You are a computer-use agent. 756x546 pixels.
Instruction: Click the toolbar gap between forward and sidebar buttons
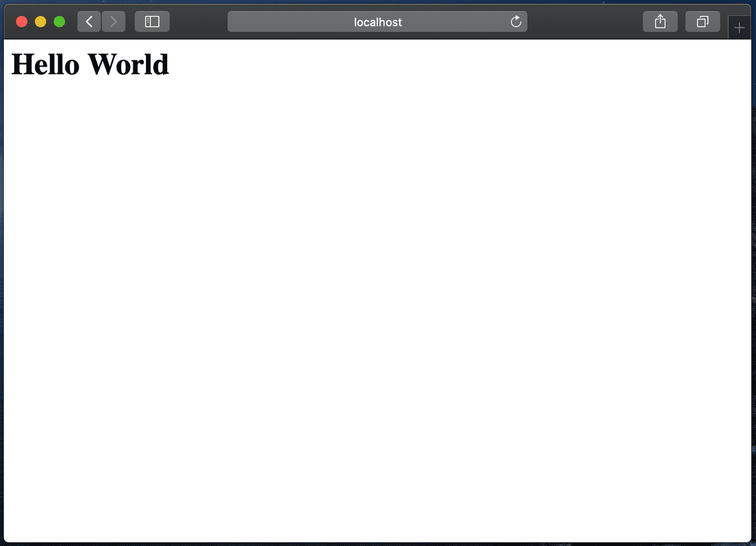[x=130, y=22]
